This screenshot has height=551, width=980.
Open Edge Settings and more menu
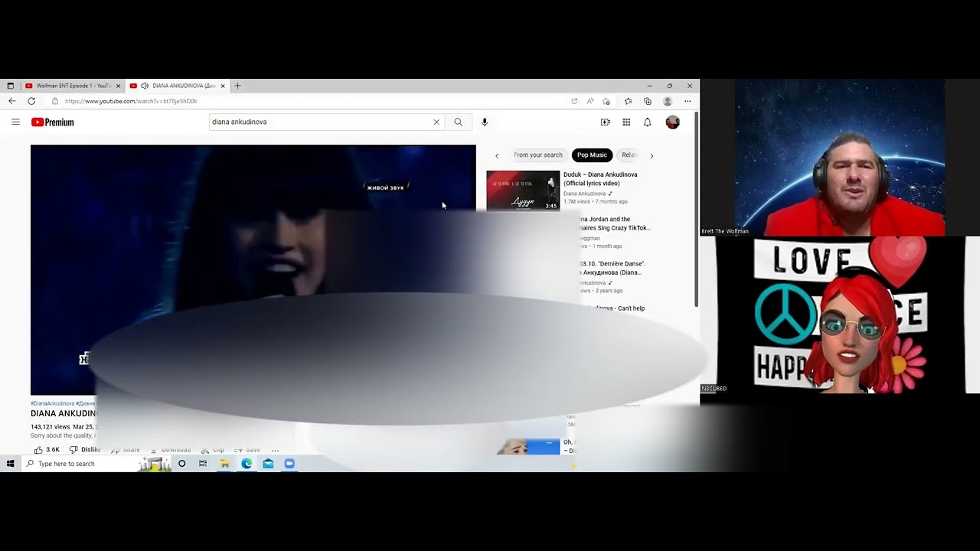tap(688, 101)
